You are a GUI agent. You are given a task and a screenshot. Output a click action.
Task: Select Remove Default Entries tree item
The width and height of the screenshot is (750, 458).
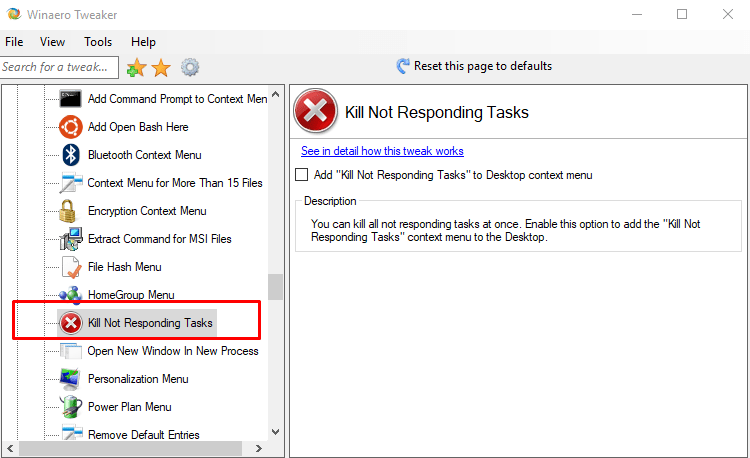click(x=143, y=435)
